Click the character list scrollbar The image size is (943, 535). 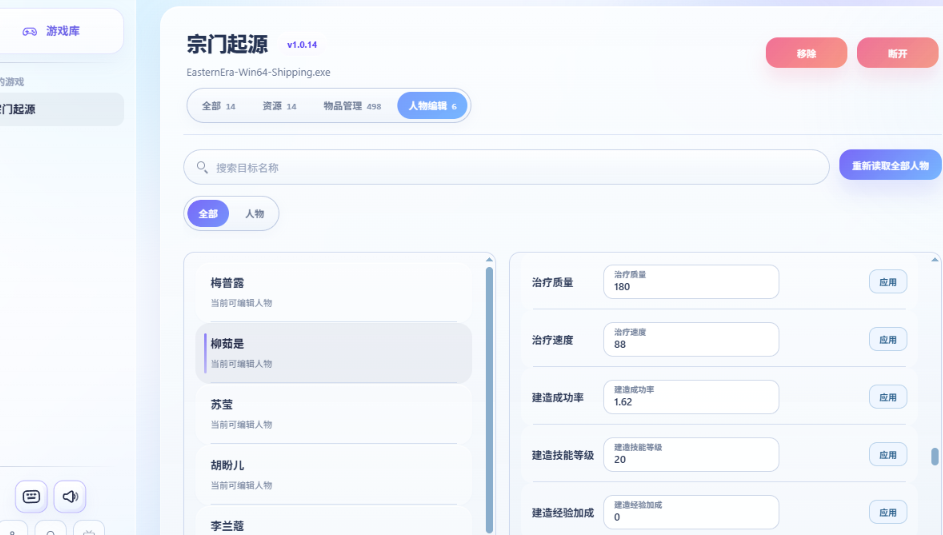(x=489, y=400)
